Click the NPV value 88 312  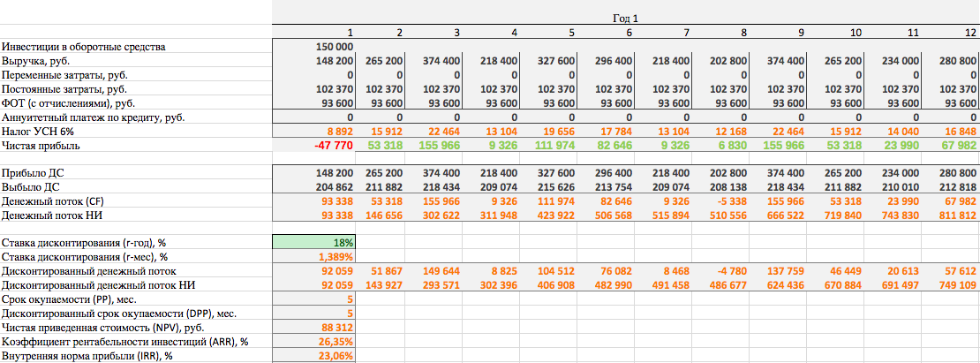pos(335,328)
